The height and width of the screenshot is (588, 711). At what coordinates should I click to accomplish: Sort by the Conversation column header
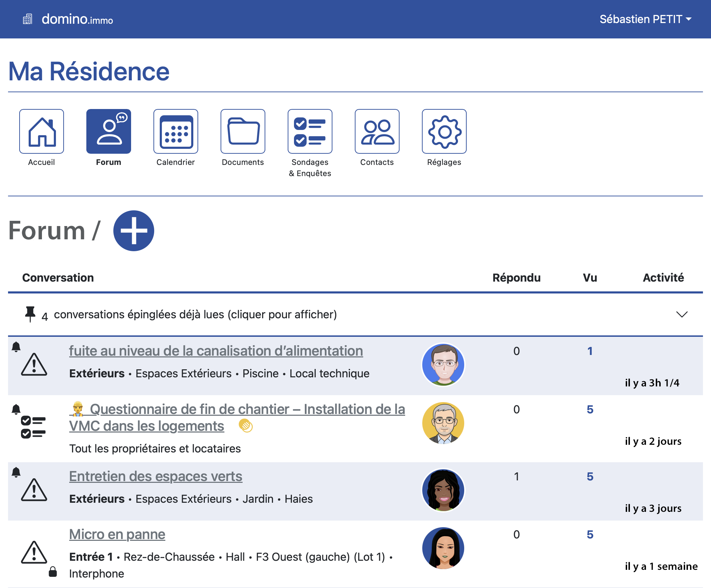58,277
